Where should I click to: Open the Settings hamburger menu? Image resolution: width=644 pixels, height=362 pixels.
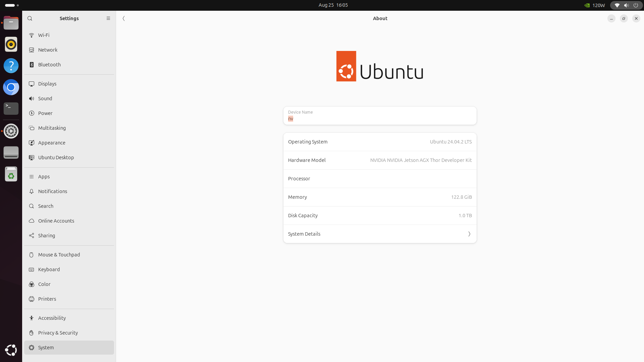point(108,18)
